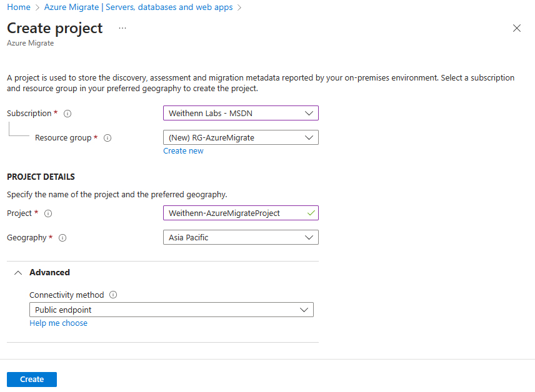Image resolution: width=535 pixels, height=392 pixels.
Task: Open the Connectivity method Public endpoint dropdown
Action: tap(171, 310)
